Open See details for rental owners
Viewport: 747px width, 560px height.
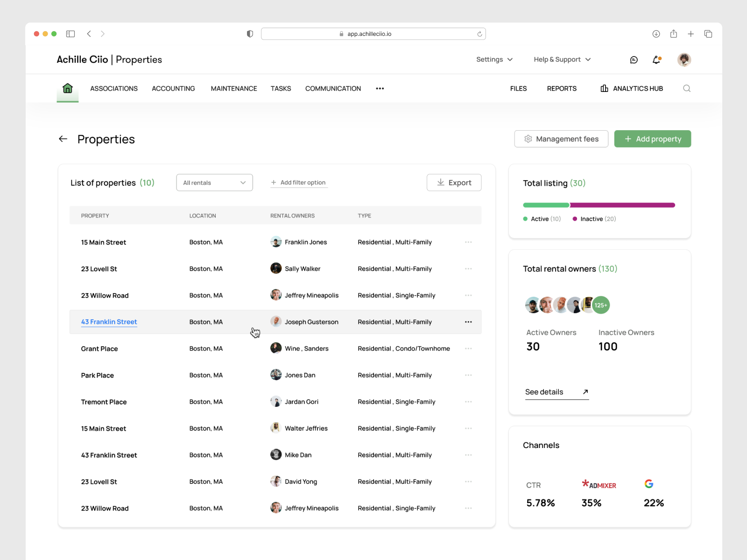pyautogui.click(x=544, y=392)
